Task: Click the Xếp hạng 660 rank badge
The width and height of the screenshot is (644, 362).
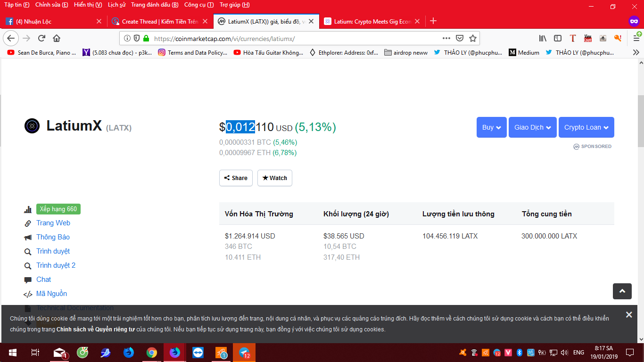Action: (x=58, y=209)
